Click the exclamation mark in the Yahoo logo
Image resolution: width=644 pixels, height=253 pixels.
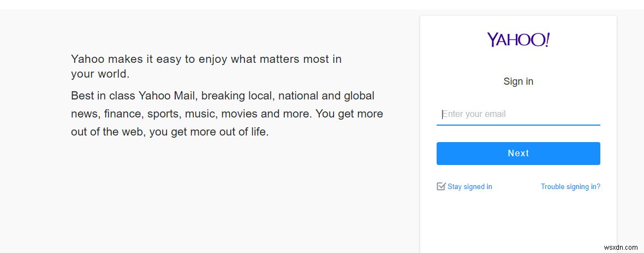(547, 39)
